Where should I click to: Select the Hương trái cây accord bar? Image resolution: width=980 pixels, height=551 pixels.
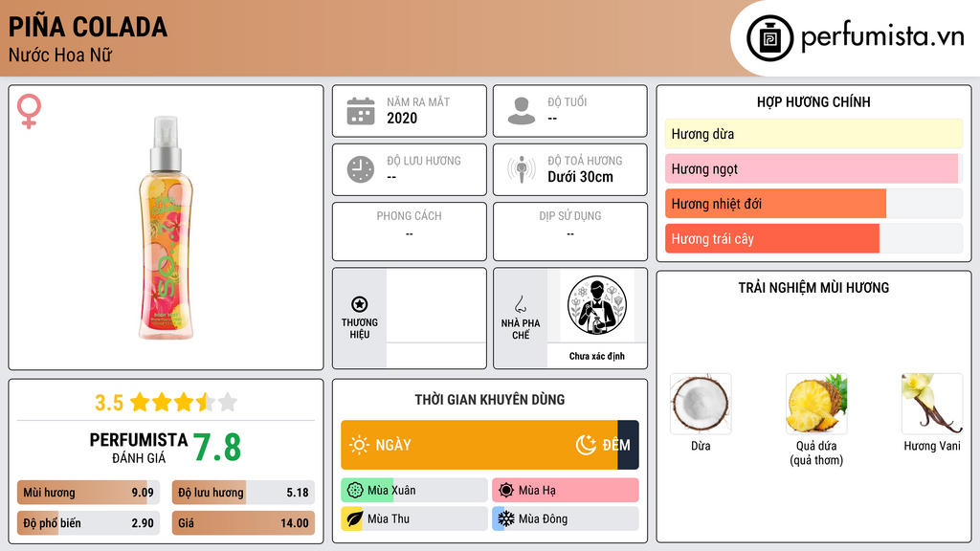(813, 238)
